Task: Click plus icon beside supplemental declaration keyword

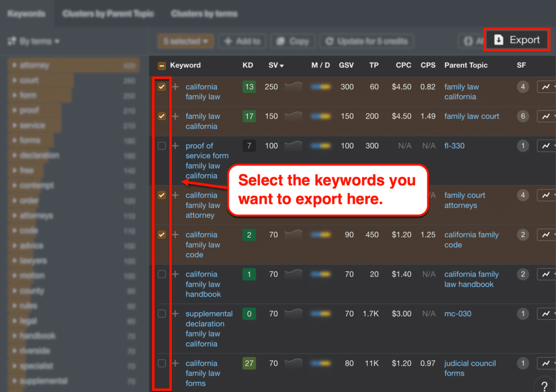Action: (x=175, y=314)
